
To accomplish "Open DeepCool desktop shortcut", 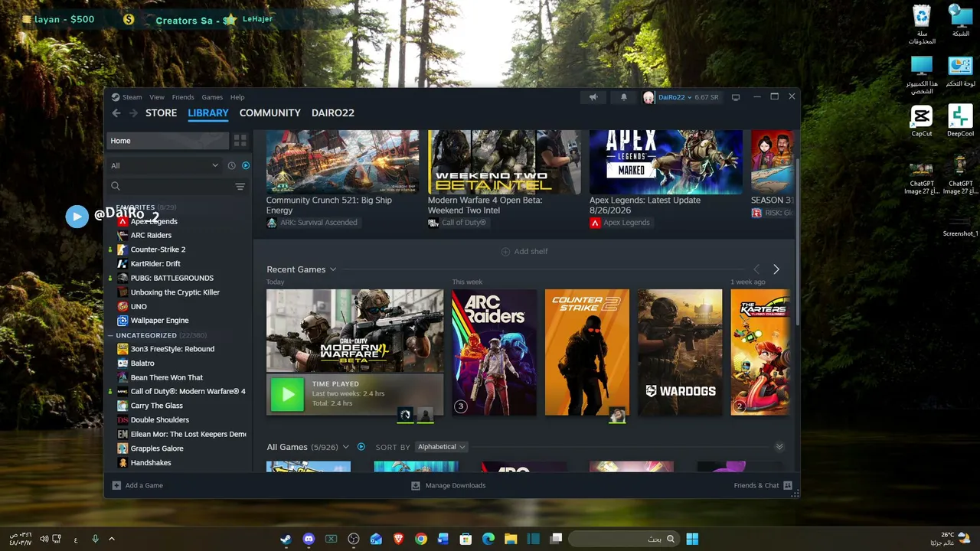I will point(960,120).
